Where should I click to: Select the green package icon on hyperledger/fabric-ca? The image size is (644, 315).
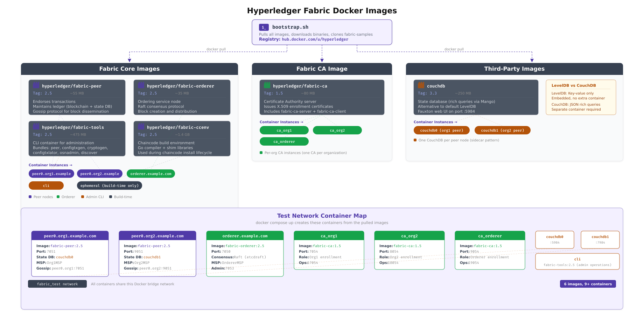pyautogui.click(x=267, y=84)
